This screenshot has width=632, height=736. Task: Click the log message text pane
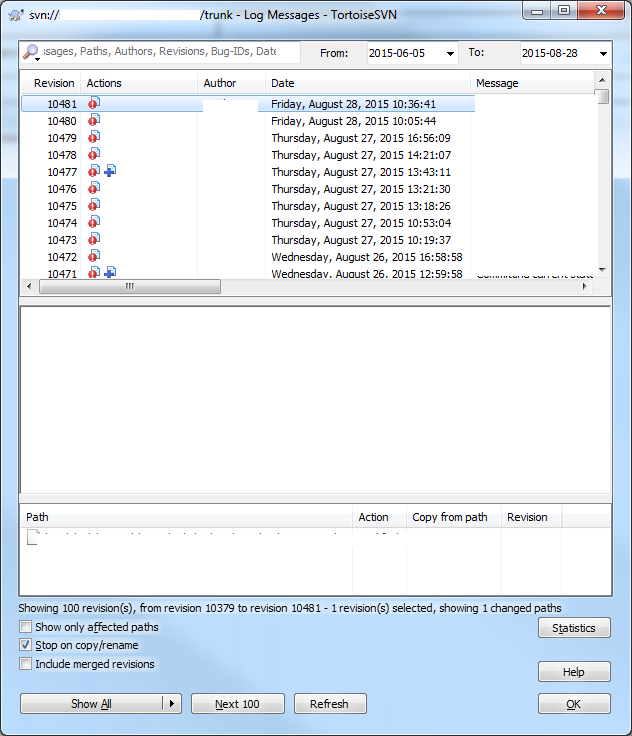click(315, 399)
